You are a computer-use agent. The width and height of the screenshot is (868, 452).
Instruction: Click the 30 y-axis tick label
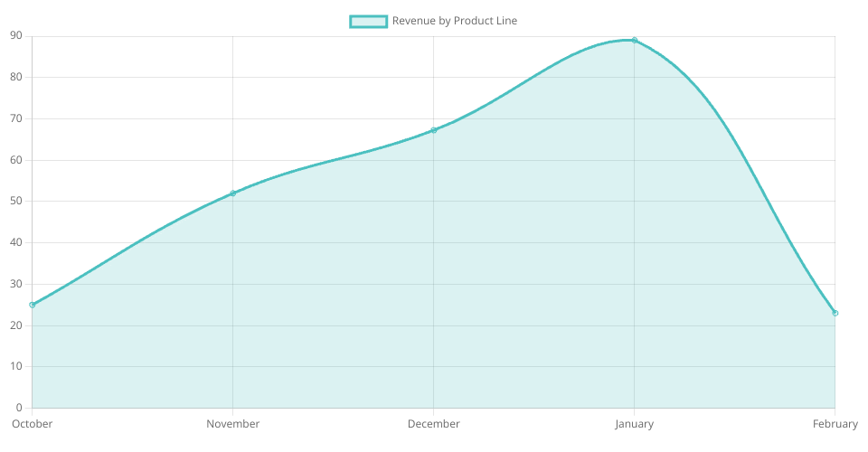pyautogui.click(x=16, y=284)
